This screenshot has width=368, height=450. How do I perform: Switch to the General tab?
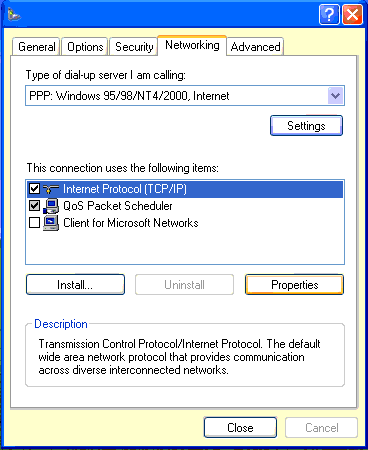(x=37, y=47)
